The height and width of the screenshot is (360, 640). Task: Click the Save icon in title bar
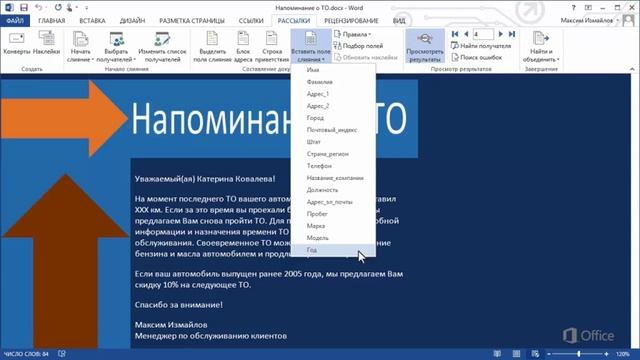[x=24, y=7]
